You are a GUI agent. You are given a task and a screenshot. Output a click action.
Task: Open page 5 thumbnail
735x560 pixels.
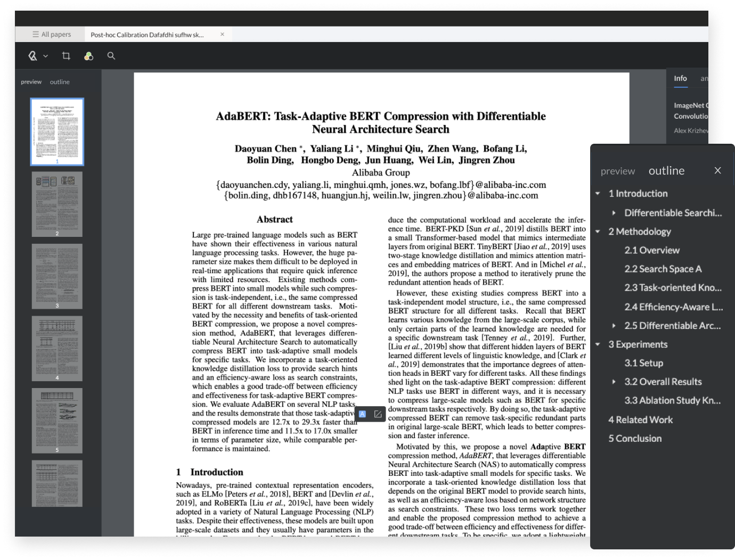point(57,421)
